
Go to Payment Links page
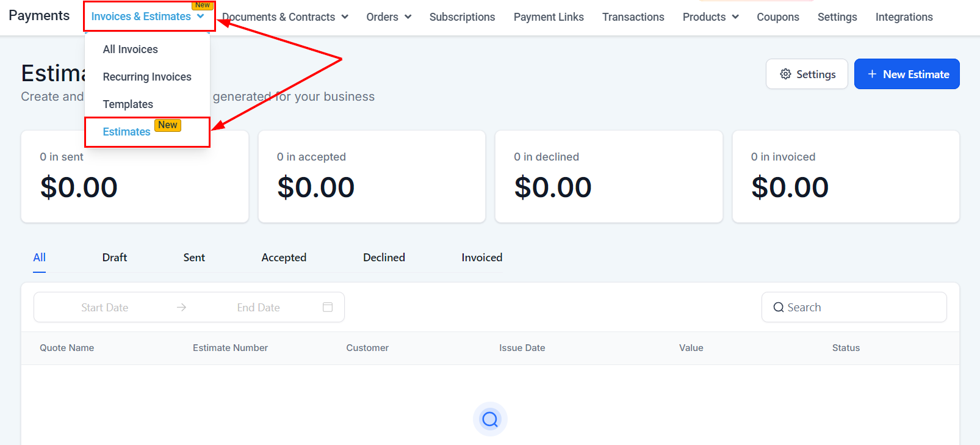(549, 17)
